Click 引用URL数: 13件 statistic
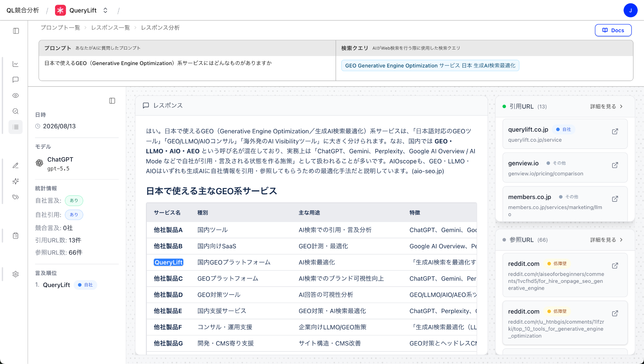Screen dimensions: 644x364 pos(58,240)
